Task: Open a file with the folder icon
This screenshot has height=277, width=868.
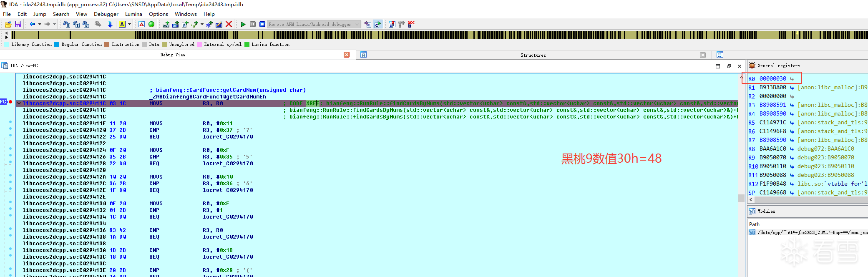Action: click(x=8, y=24)
